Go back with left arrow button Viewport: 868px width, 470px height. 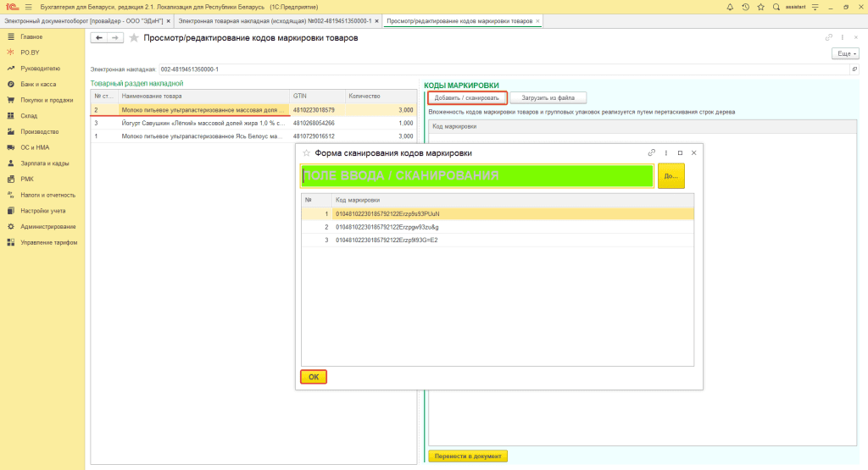99,38
